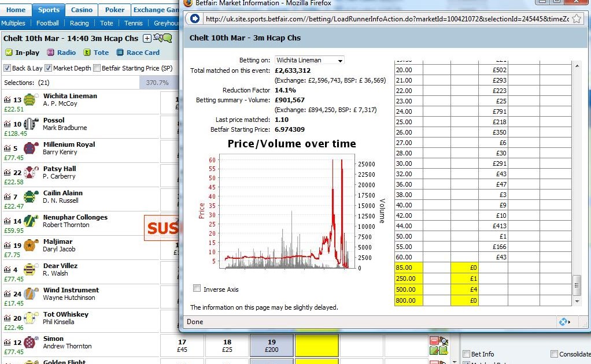This screenshot has height=364, width=591.
Task: Open the chart icon for Wichita Lineman
Action: pyautogui.click(x=7, y=100)
